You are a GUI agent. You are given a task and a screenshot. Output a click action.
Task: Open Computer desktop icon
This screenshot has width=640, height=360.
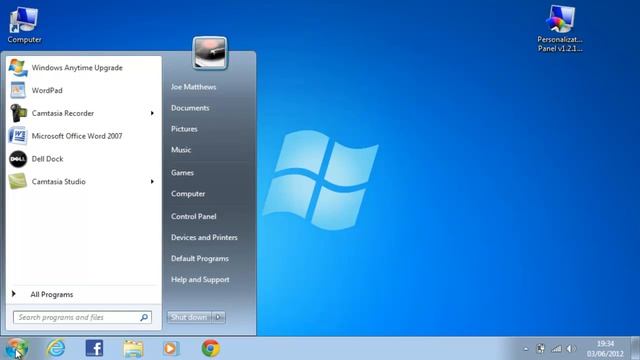click(x=24, y=25)
